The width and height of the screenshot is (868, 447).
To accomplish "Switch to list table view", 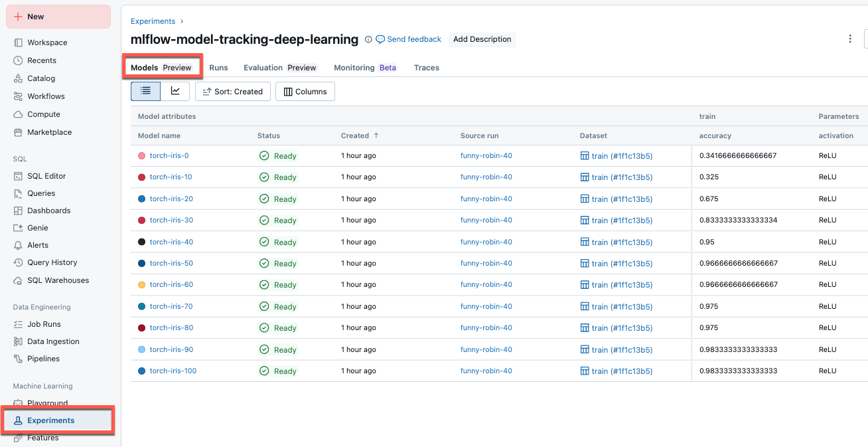I will [x=146, y=91].
